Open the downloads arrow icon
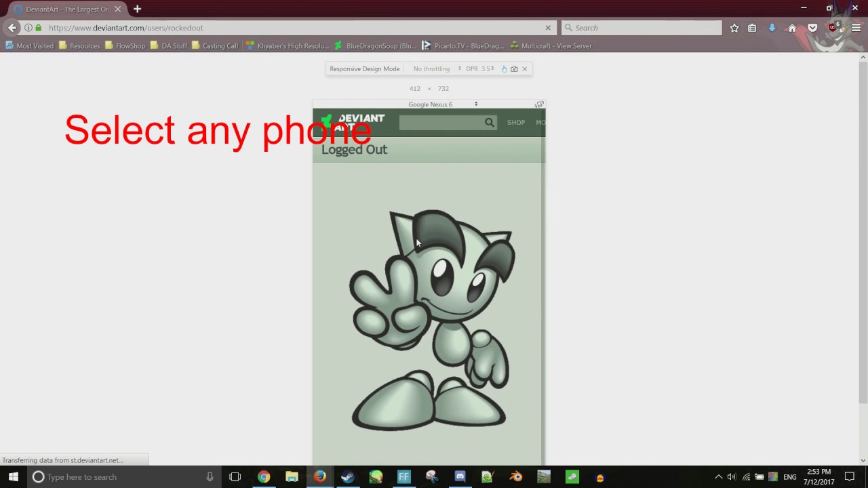The width and height of the screenshot is (868, 488). point(772,28)
